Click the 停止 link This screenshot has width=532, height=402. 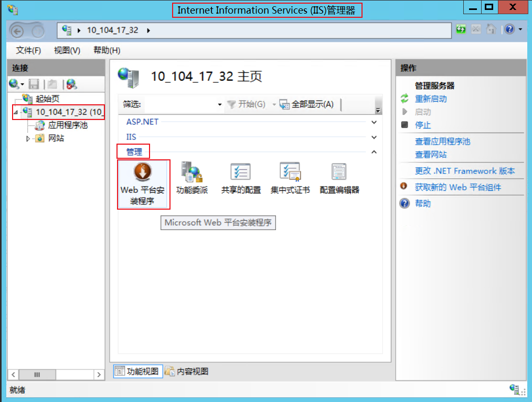pos(423,125)
